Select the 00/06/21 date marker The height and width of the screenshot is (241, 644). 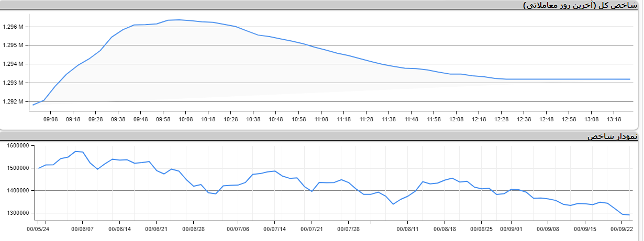tap(157, 228)
